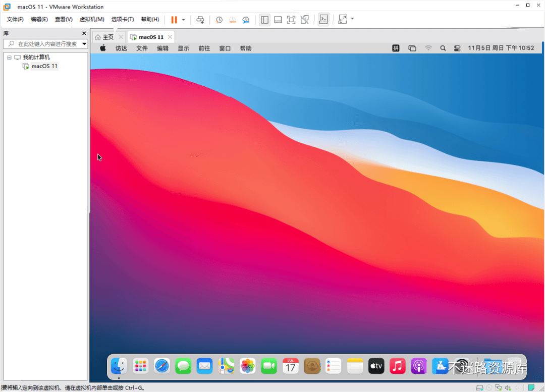Revert the VM to its previous snapshot
This screenshot has height=392, width=545.
[233, 20]
